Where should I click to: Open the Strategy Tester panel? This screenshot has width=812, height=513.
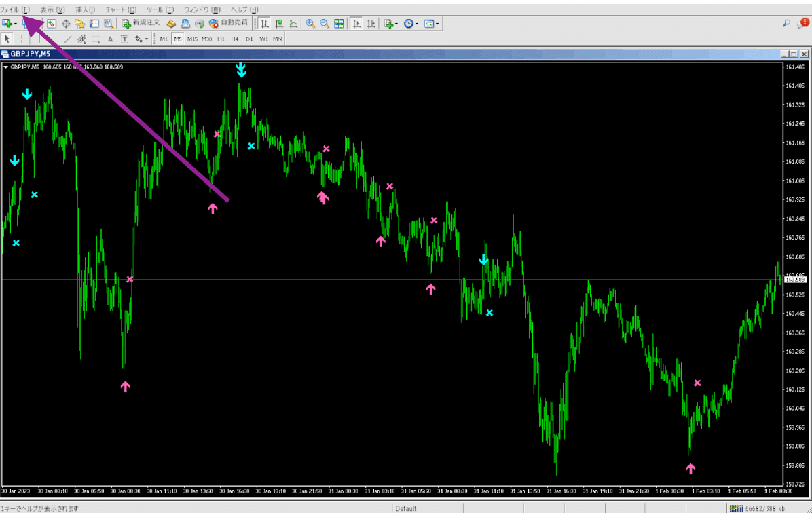click(x=108, y=23)
